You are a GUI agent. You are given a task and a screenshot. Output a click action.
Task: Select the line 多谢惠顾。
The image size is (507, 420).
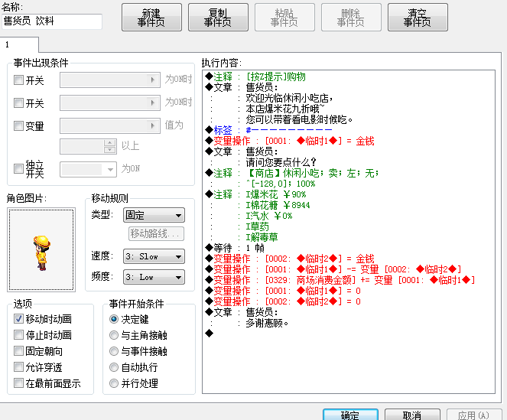[x=349, y=323]
